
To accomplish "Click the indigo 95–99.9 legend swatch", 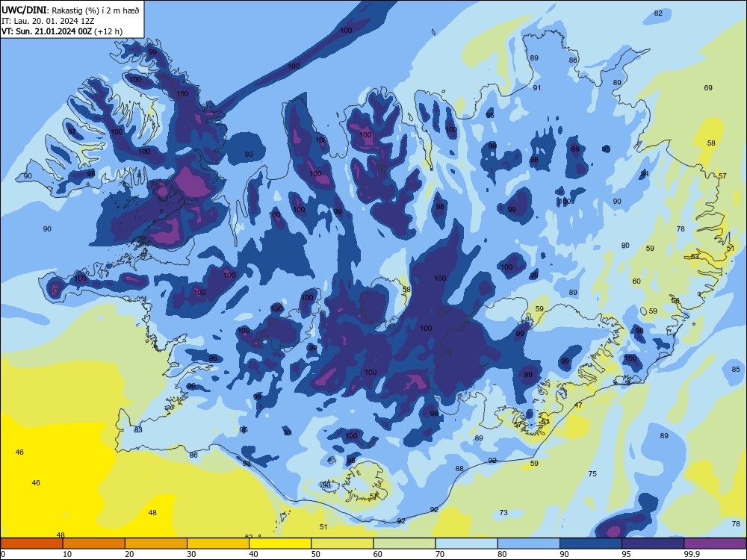I will (x=653, y=544).
